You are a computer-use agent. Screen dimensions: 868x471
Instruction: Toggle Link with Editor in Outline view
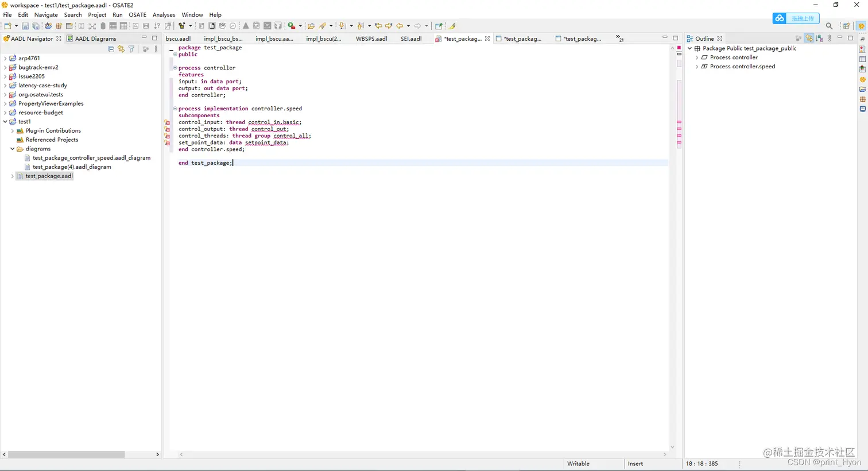click(x=809, y=38)
